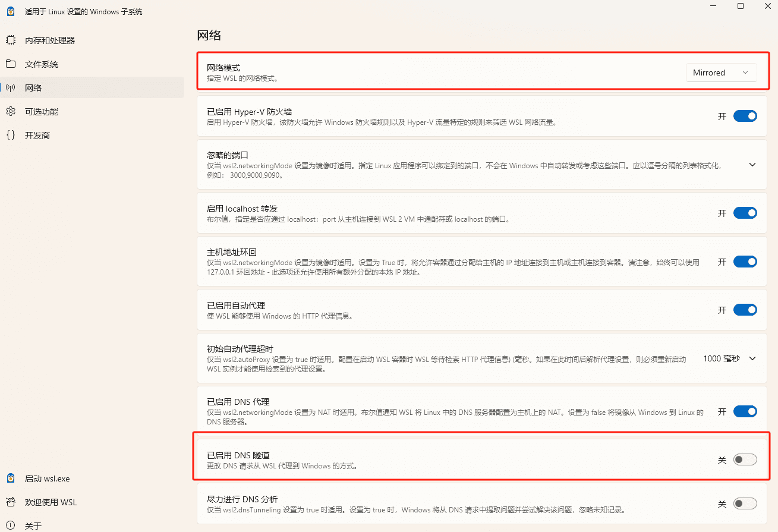Open the 可选功能 settings page
This screenshot has height=532, width=778.
click(x=92, y=112)
